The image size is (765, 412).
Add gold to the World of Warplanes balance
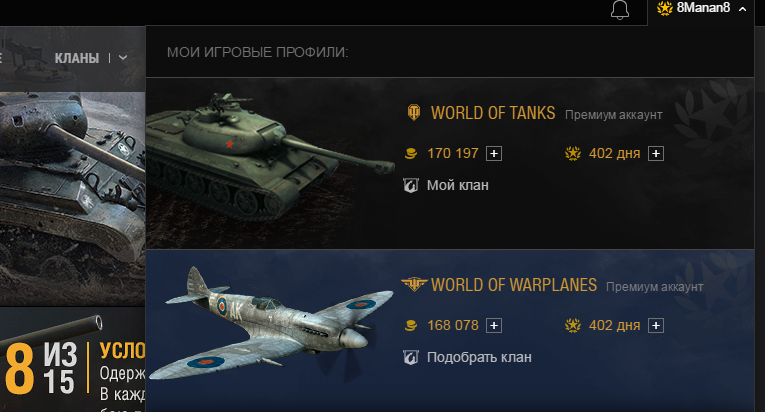click(494, 326)
